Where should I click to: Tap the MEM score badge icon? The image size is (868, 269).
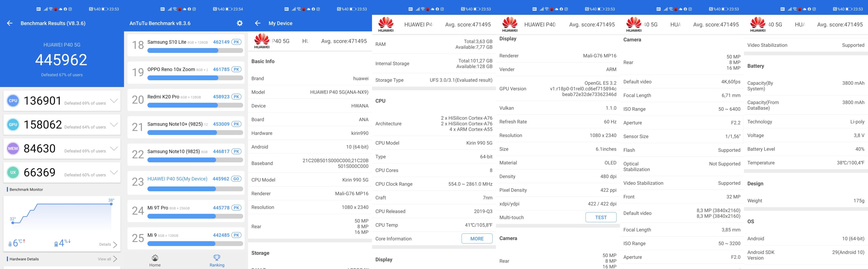tap(13, 148)
